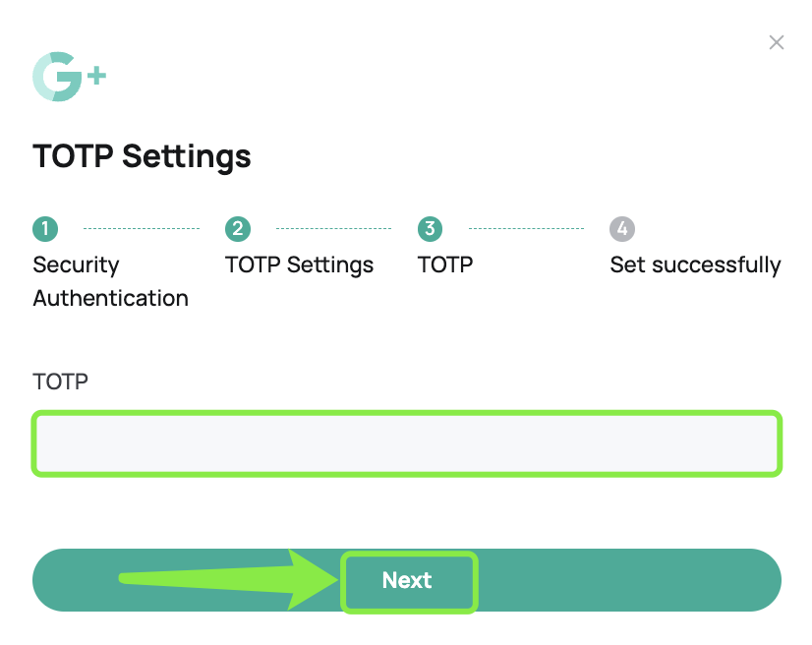Click the green arrow pointing to Next

pyautogui.click(x=228, y=579)
